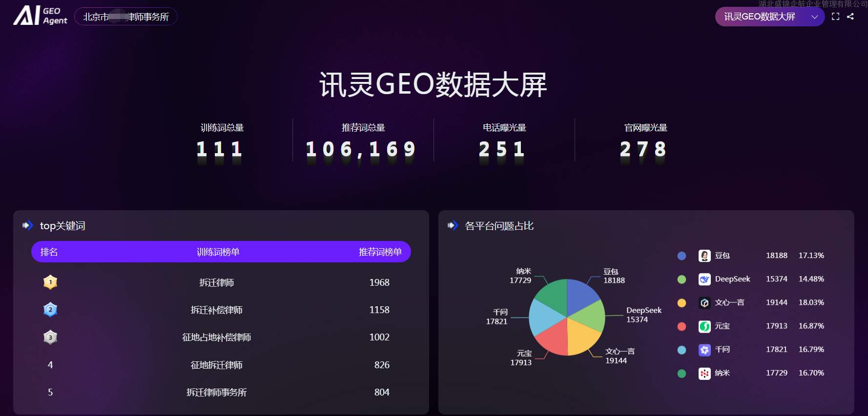This screenshot has height=416, width=868.
Task: Click rank number 4 in table
Action: [50, 365]
